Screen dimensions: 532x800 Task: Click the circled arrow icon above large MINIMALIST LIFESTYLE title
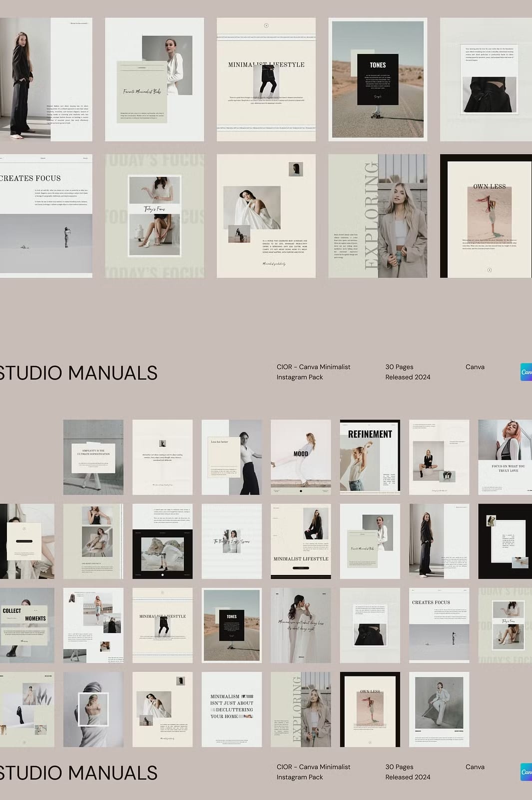[266, 25]
